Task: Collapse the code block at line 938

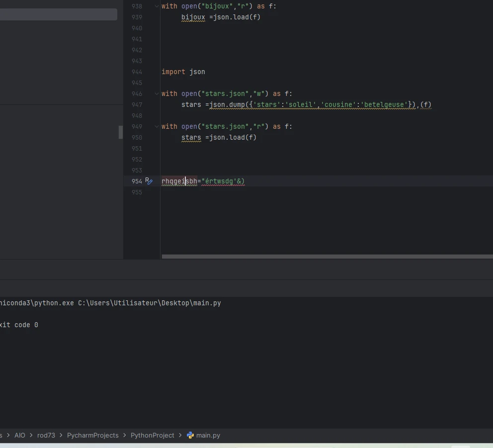Action: click(x=157, y=6)
